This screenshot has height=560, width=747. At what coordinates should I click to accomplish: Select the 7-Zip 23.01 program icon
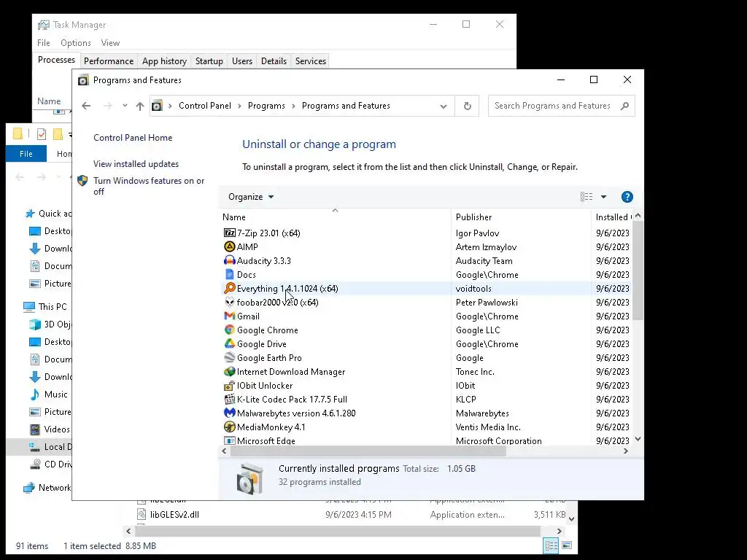pos(230,233)
